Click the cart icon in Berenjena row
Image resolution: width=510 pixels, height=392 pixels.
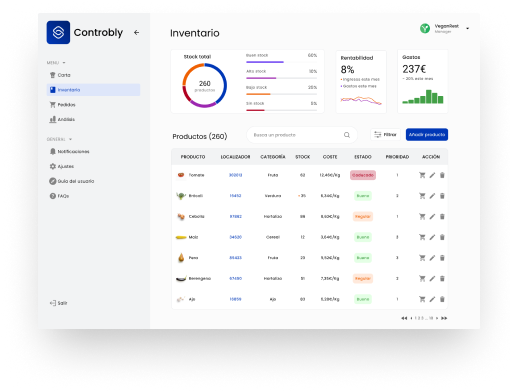pos(422,278)
